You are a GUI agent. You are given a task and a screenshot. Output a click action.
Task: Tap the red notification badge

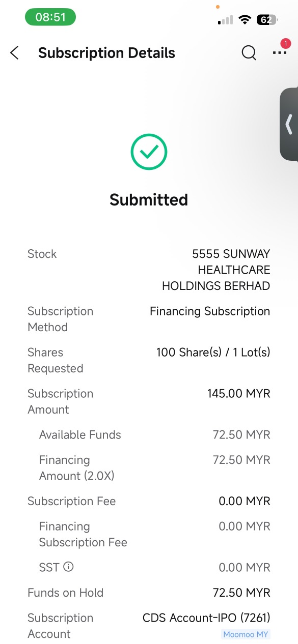pos(285,44)
